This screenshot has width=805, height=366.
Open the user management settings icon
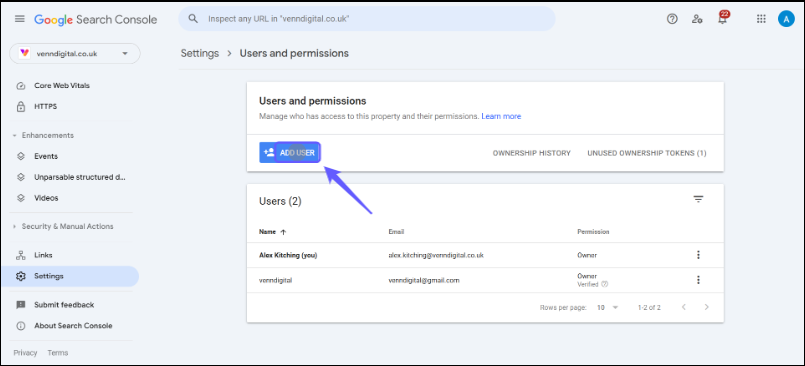click(697, 19)
